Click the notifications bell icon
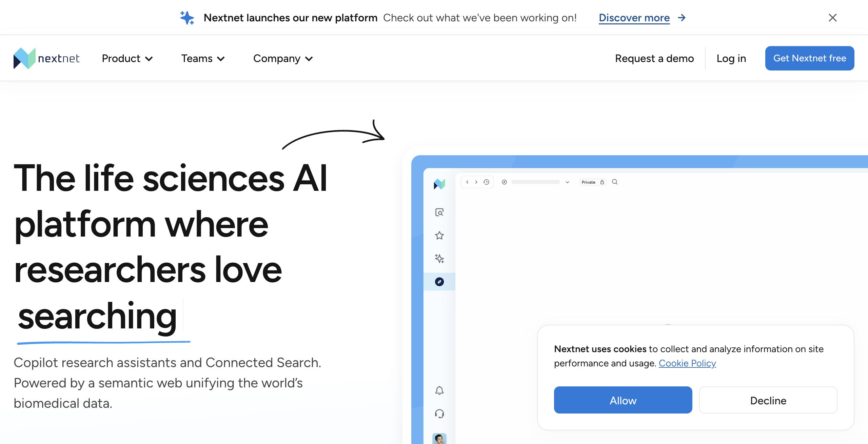Image resolution: width=868 pixels, height=444 pixels. click(439, 390)
